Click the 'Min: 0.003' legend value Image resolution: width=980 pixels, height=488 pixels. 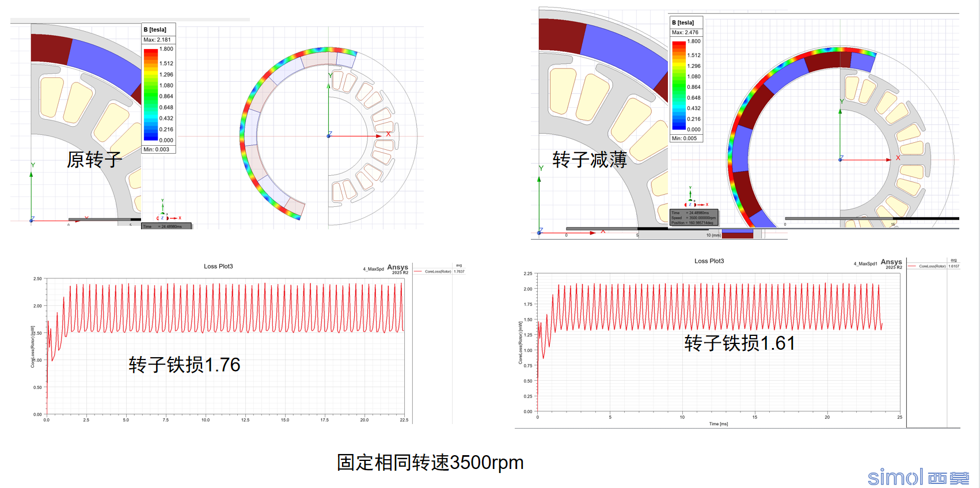pos(157,149)
